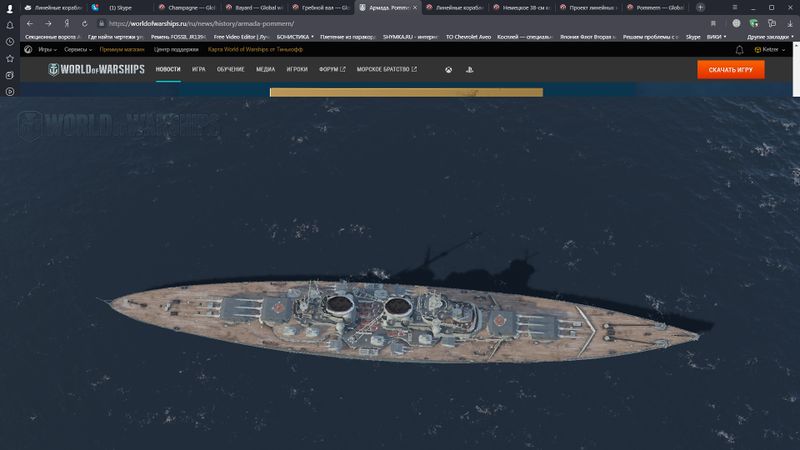
Task: Switch to the Проект линейных tab
Action: [x=588, y=8]
